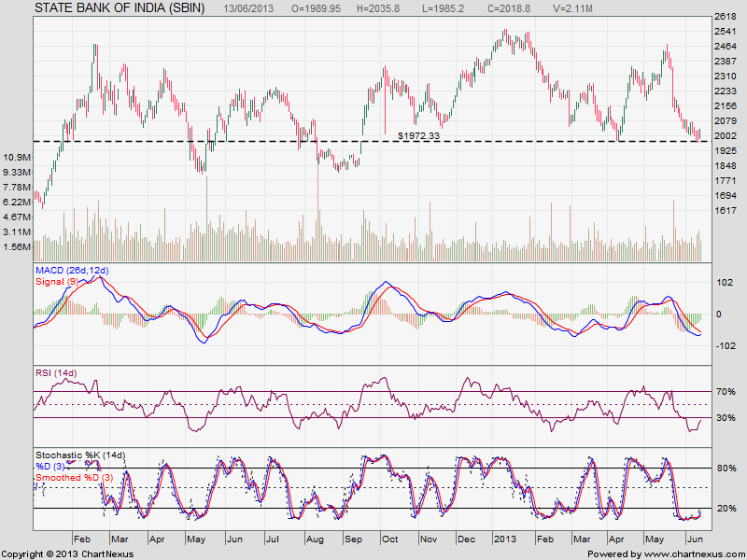
Task: Click the Feb label before Mar
Action: pos(81,539)
